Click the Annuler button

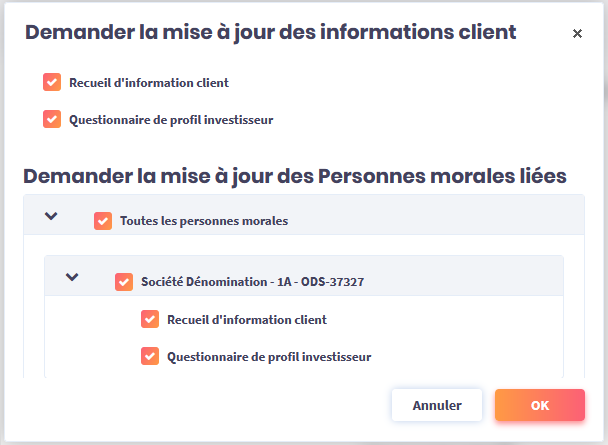tap(437, 405)
